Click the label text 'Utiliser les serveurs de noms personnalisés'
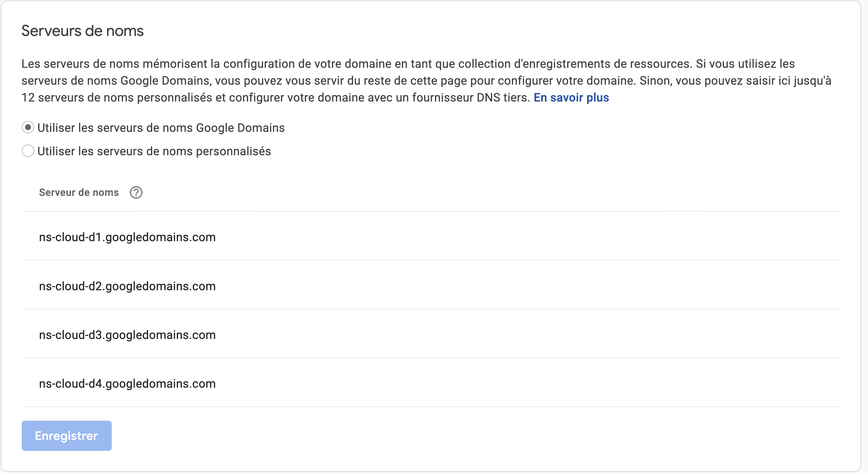This screenshot has height=473, width=868. (154, 151)
